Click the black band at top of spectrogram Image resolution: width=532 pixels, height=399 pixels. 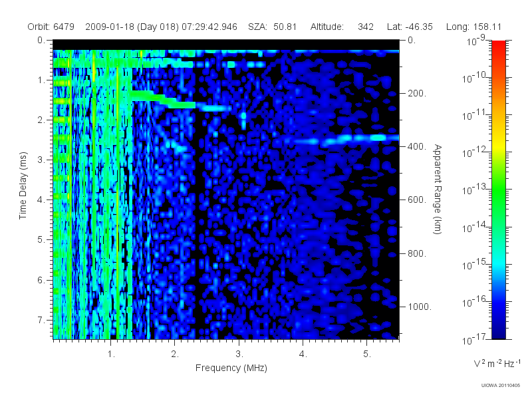coord(226,45)
